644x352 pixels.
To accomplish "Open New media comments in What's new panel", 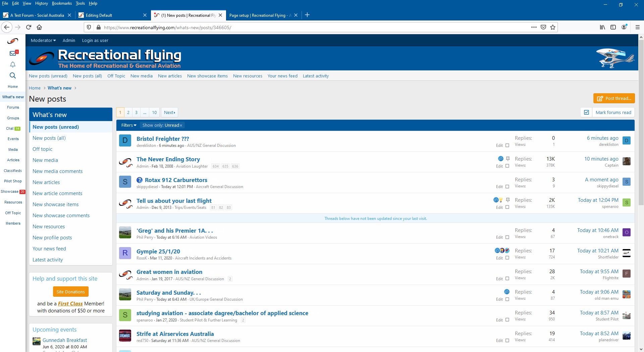I will 57,171.
